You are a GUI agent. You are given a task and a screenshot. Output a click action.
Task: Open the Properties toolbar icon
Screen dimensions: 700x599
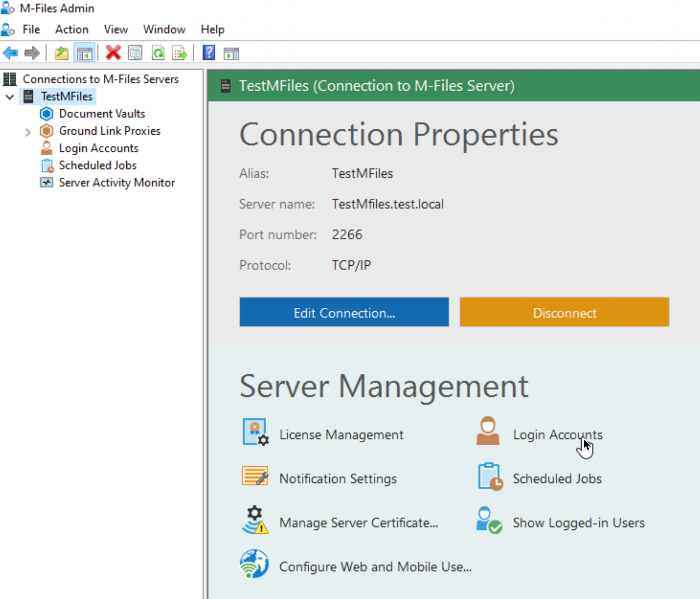pyautogui.click(x=135, y=53)
